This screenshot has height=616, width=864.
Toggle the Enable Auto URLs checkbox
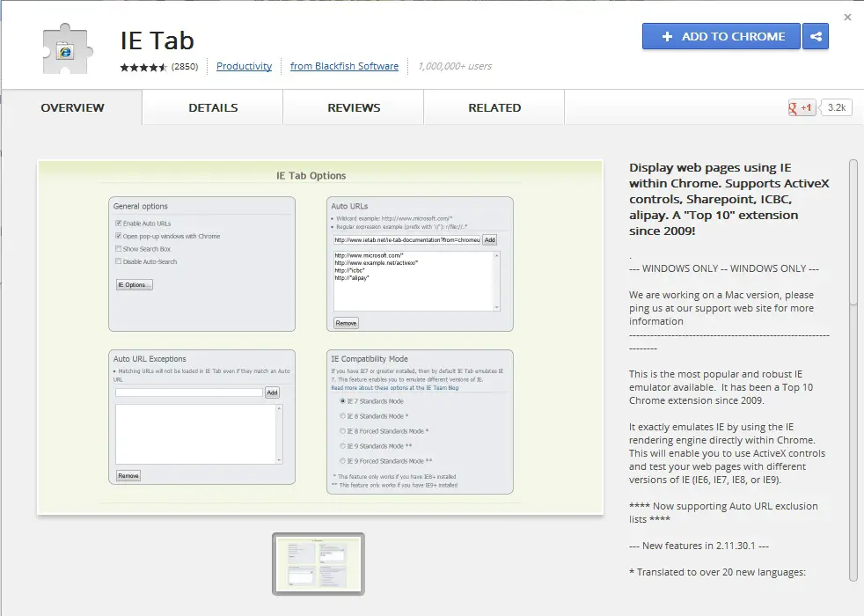click(x=119, y=224)
